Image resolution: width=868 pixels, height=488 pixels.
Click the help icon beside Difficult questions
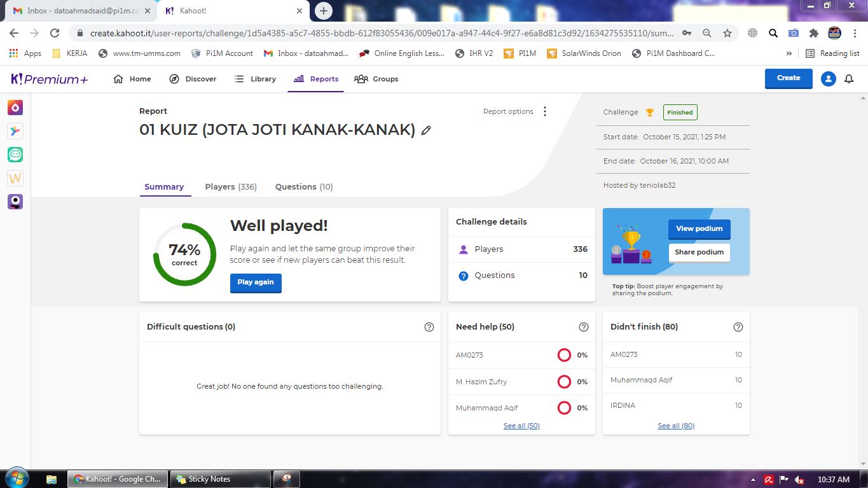[x=429, y=327]
